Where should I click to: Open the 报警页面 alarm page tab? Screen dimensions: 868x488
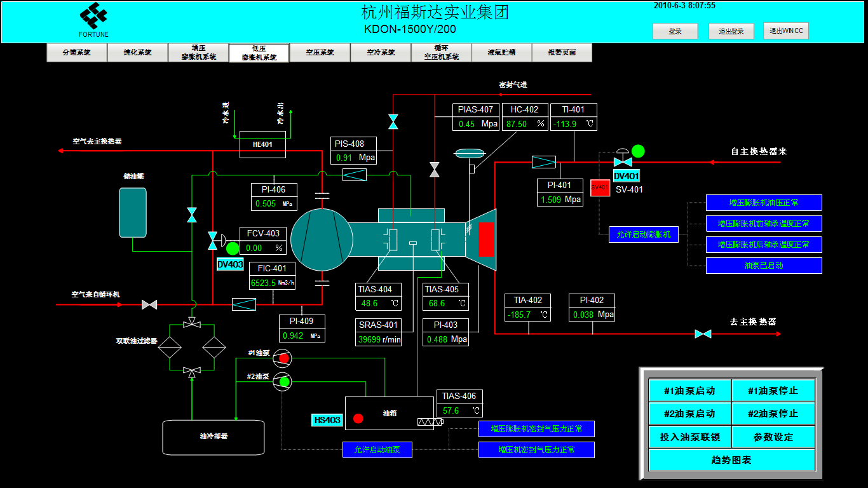(562, 53)
